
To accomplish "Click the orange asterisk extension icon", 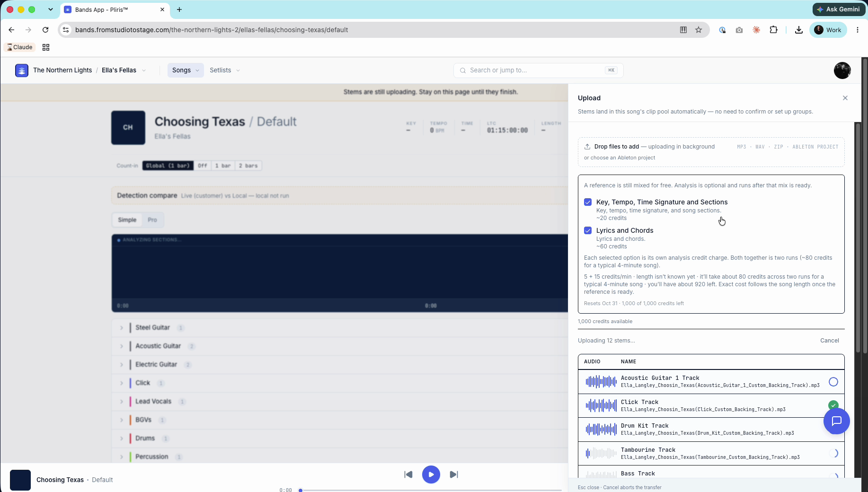I will click(x=756, y=30).
